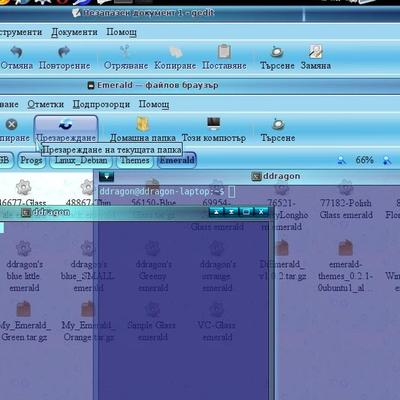Click the Поставяне clipboard icon
This screenshot has width=400, height=400.
pos(224,51)
